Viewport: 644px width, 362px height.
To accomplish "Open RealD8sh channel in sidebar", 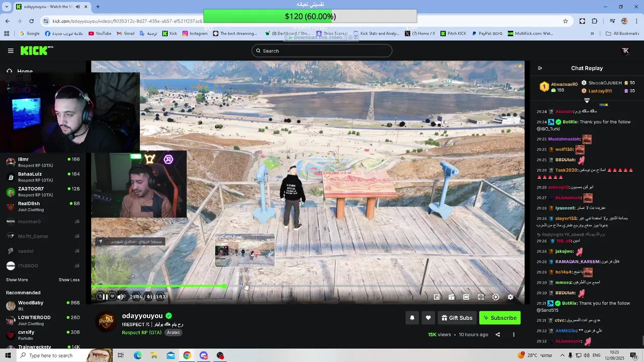I will (x=43, y=207).
